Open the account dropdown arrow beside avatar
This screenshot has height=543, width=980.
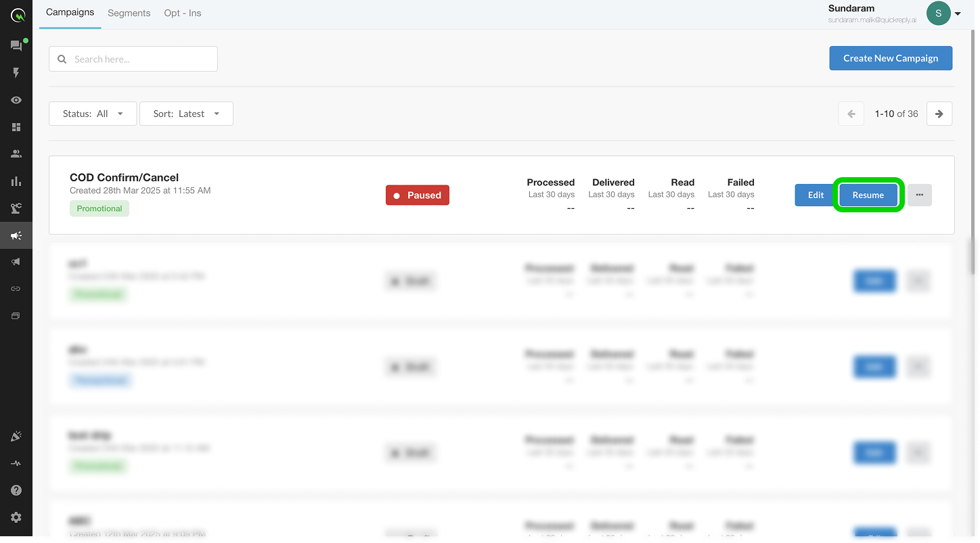pos(958,14)
